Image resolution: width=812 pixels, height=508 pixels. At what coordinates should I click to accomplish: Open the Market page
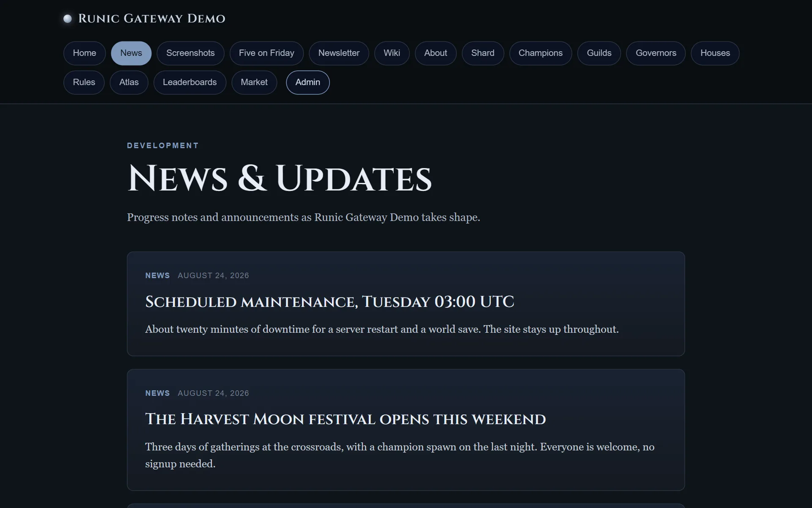coord(254,83)
